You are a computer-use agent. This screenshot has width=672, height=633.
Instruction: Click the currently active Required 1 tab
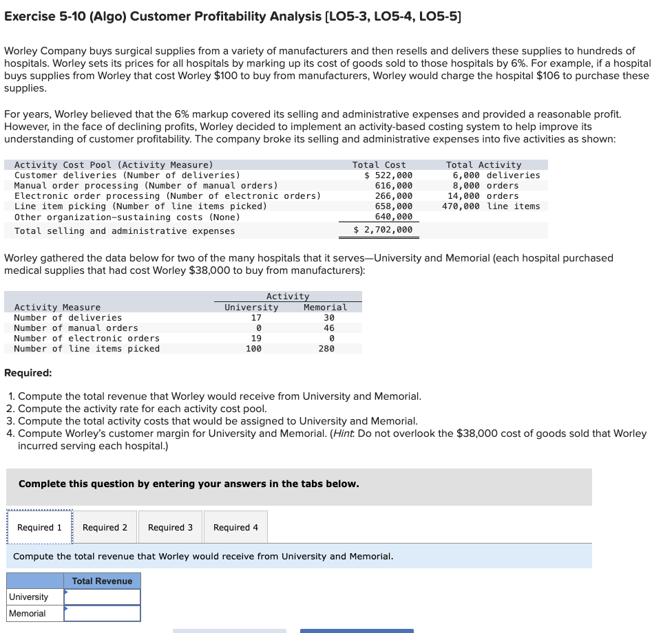[x=39, y=526]
